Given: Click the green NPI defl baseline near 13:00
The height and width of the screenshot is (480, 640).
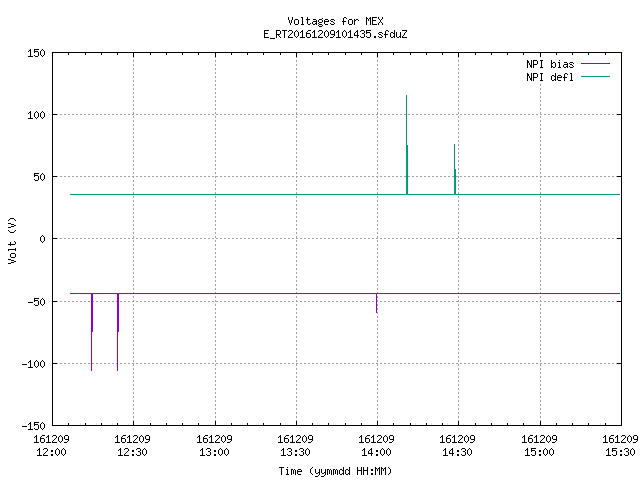Looking at the screenshot, I should click(x=215, y=194).
